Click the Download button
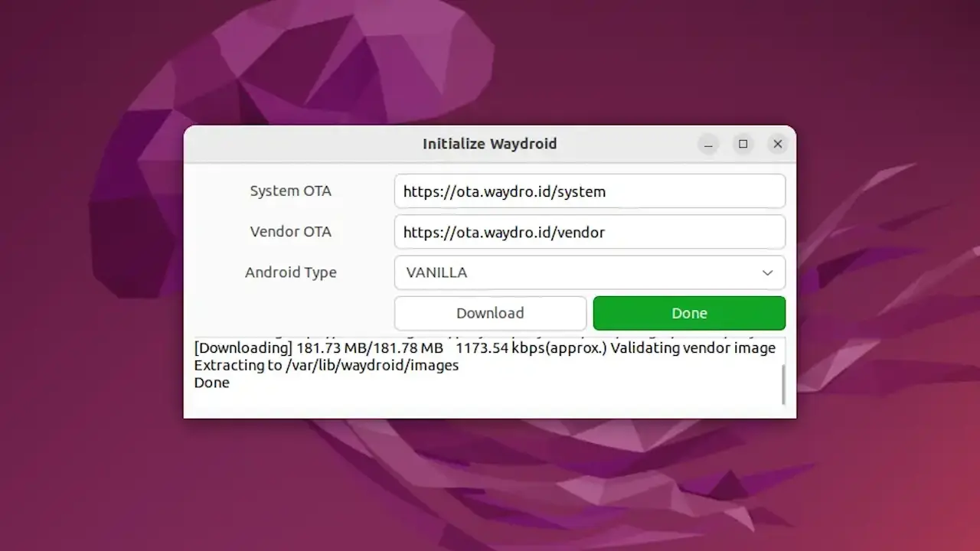This screenshot has height=551, width=980. (490, 313)
